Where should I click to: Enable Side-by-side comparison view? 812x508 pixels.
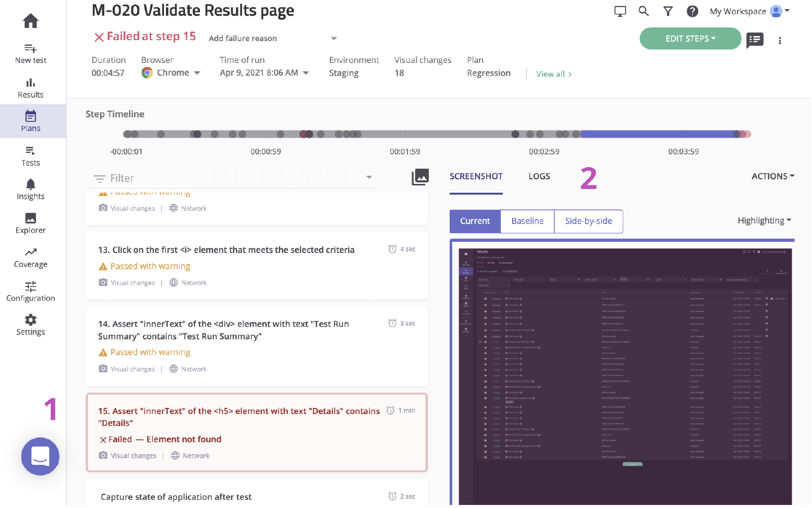[x=588, y=221]
